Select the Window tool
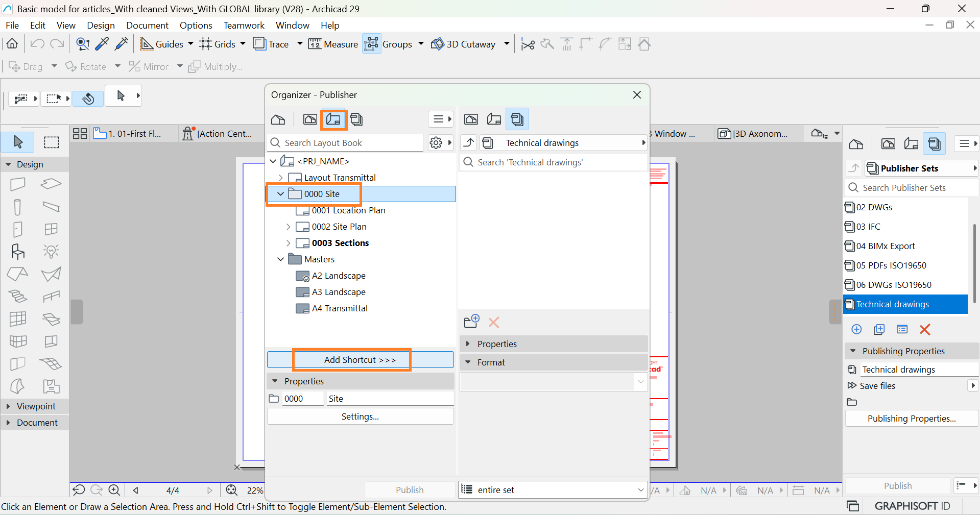 pyautogui.click(x=51, y=229)
